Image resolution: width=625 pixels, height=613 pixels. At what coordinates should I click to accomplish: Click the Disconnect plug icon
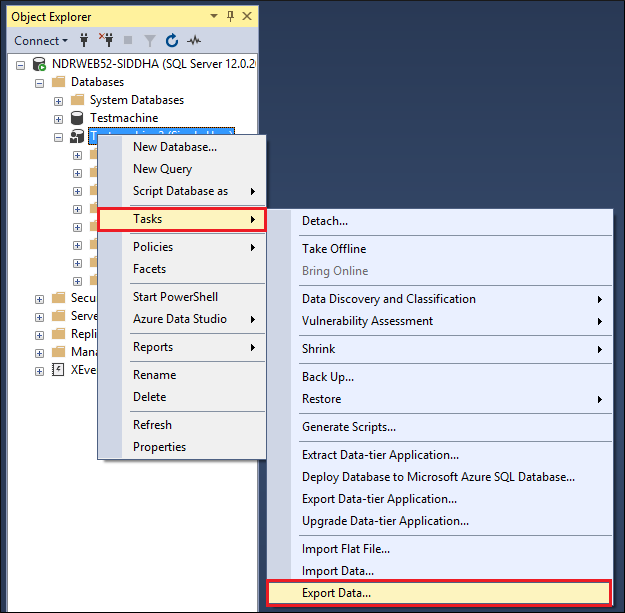104,41
